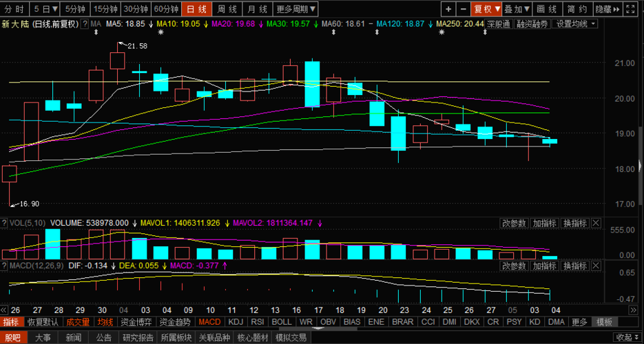Switch to 月线 monthly chart
This screenshot has width=644, height=344.
tap(258, 9)
